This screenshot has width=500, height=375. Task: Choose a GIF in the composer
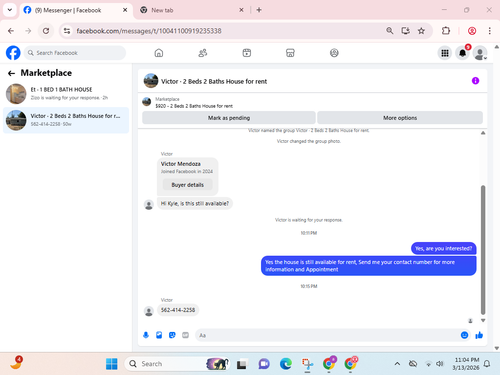pyautogui.click(x=185, y=335)
